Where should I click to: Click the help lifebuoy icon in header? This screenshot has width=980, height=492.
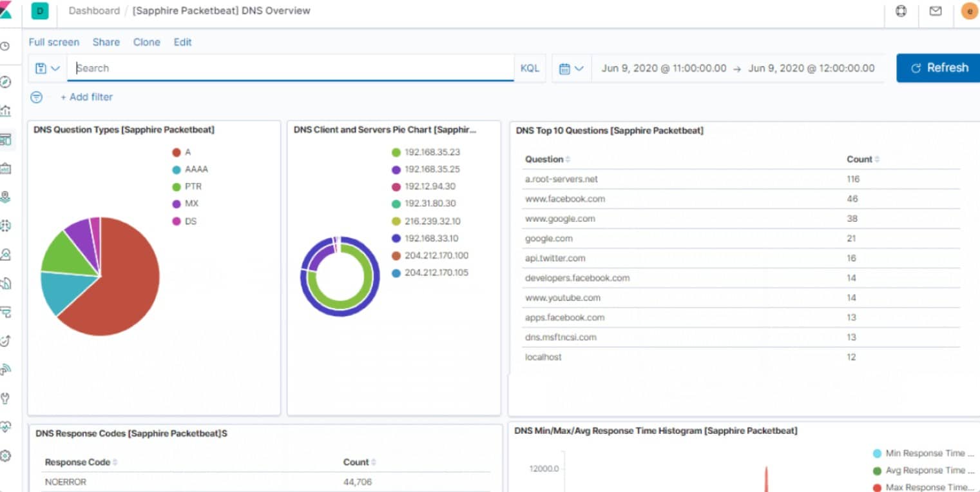pos(901,11)
